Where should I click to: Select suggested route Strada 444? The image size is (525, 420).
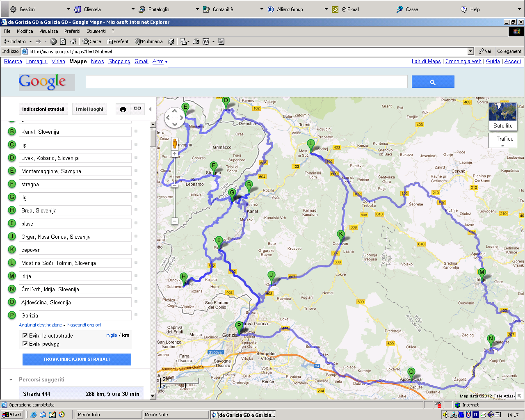coord(81,394)
